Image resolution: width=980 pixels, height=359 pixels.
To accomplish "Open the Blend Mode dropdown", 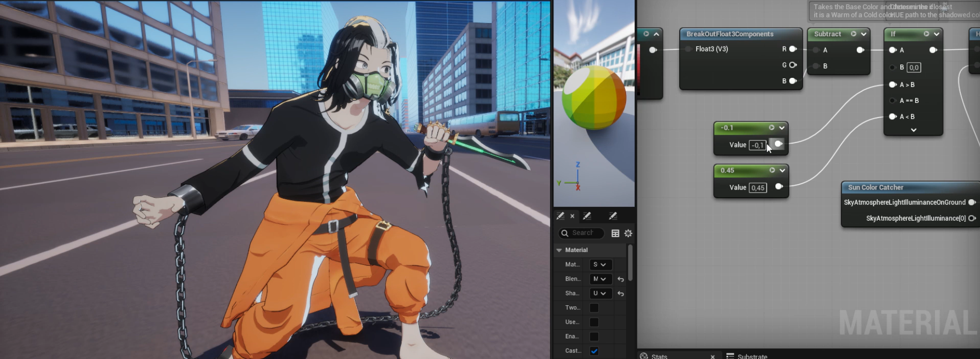I will 599,279.
